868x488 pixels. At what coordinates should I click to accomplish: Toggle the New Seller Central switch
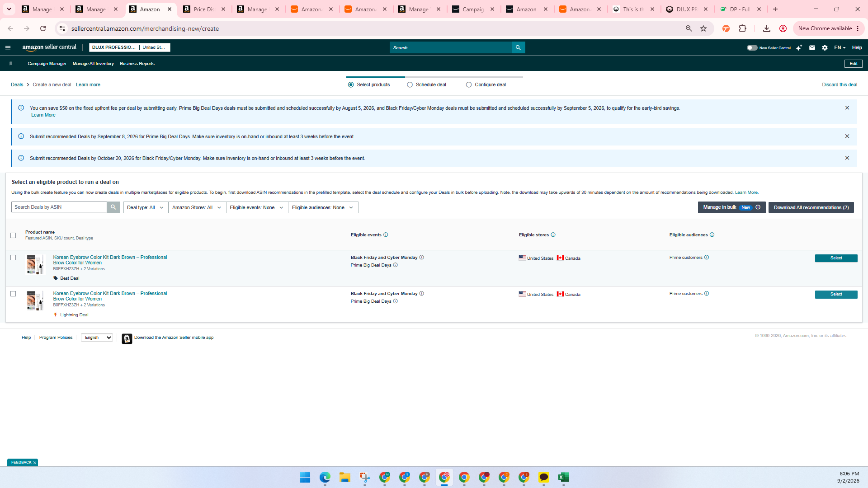(x=752, y=47)
